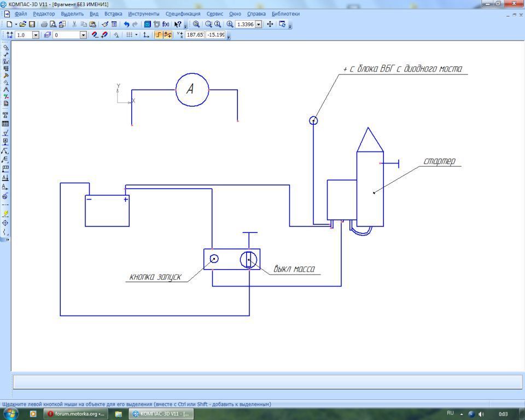The height and width of the screenshot is (420, 525).
Task: Select the Text input tool in the sidebar
Action: [x=5, y=115]
